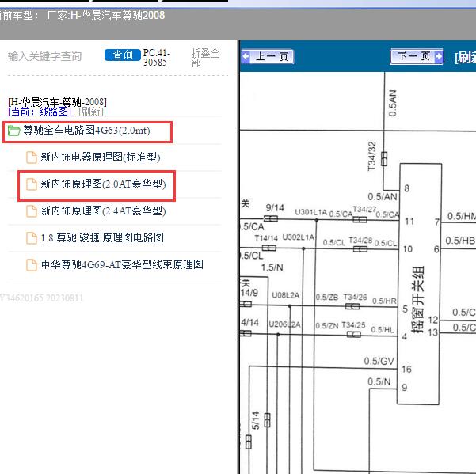This screenshot has width=476, height=474.
Task: Click the T34/27 connector label
Action: click(x=364, y=209)
